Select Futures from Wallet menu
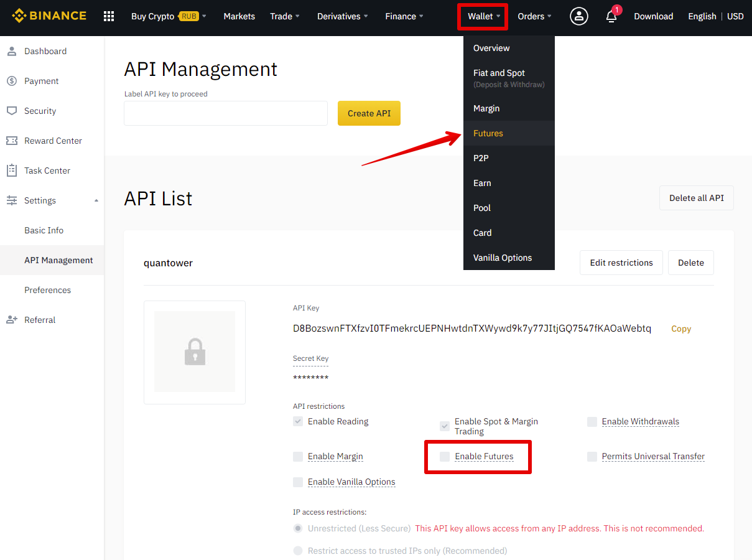The width and height of the screenshot is (752, 560). click(488, 133)
